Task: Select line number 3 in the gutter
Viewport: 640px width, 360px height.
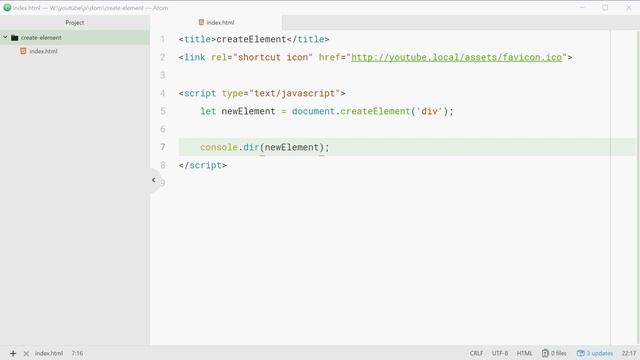Action: (x=163, y=76)
